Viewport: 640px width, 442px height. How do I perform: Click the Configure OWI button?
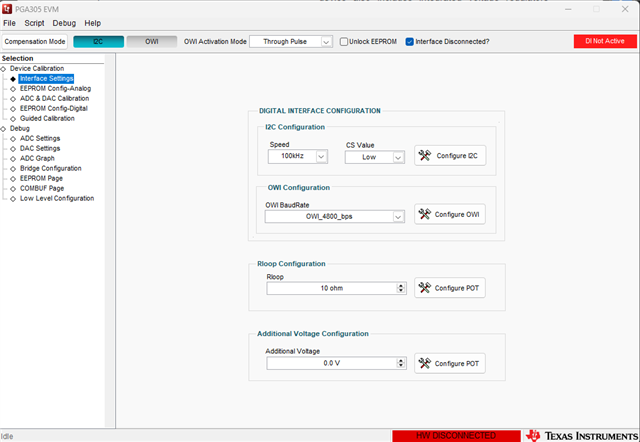[450, 214]
